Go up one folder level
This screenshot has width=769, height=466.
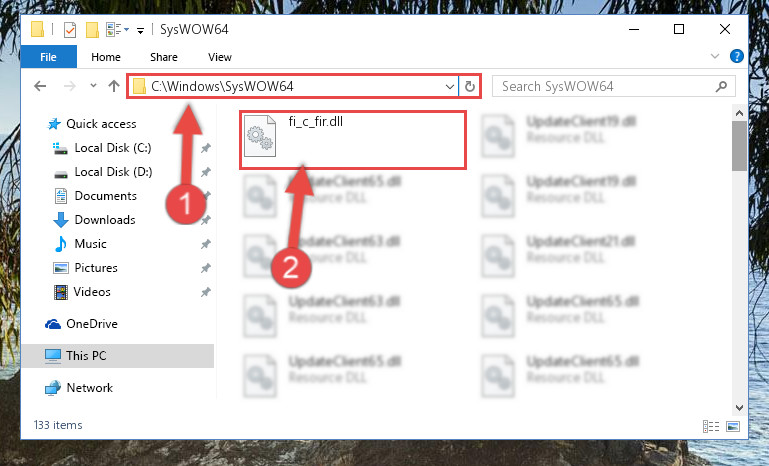click(x=114, y=86)
